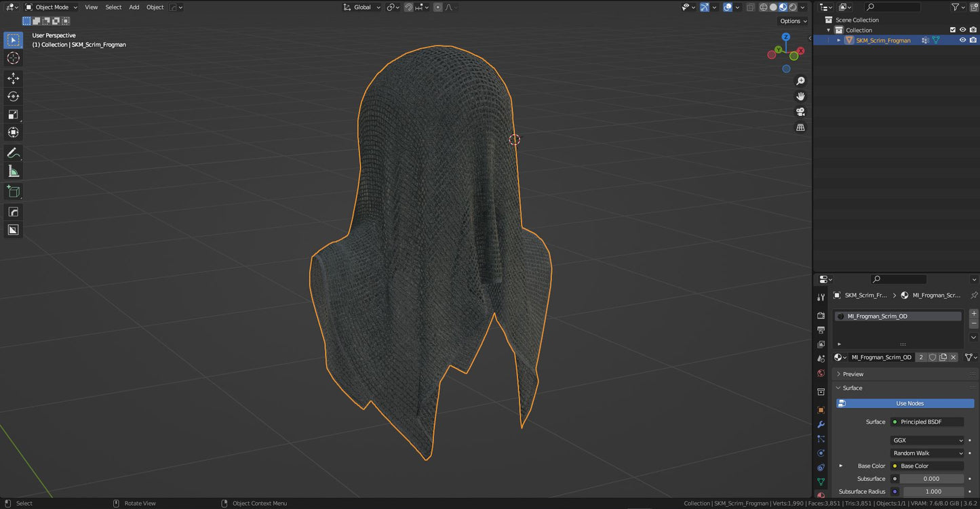
Task: Expand the Preview panel
Action: (852, 374)
